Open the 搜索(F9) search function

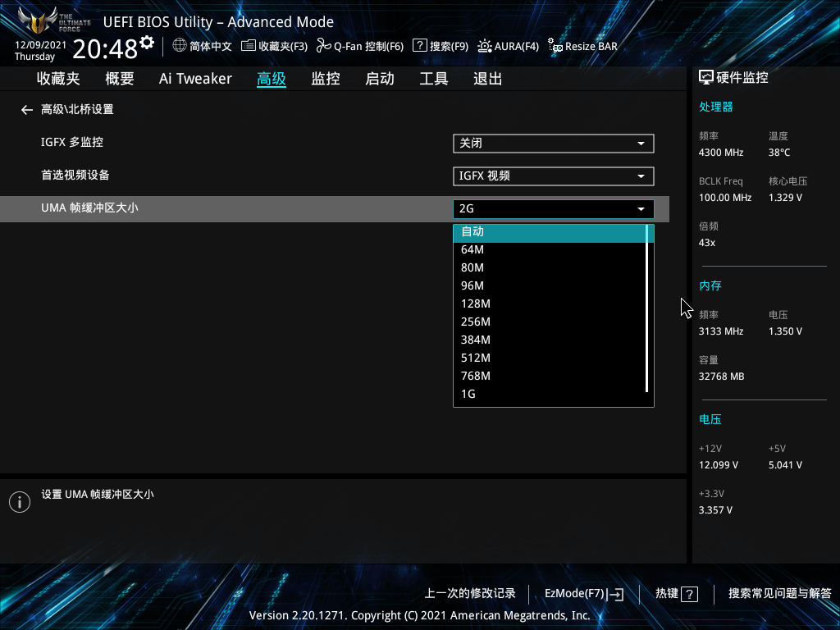(441, 47)
